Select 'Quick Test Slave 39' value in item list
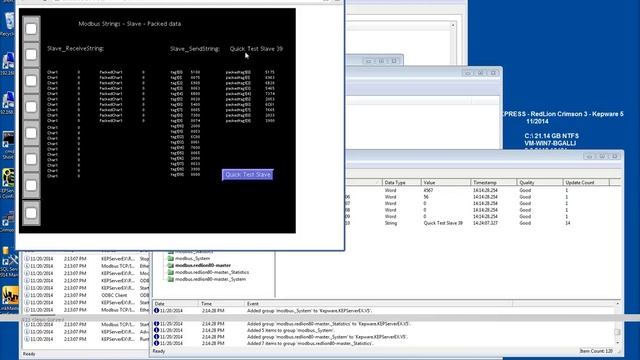 point(443,223)
